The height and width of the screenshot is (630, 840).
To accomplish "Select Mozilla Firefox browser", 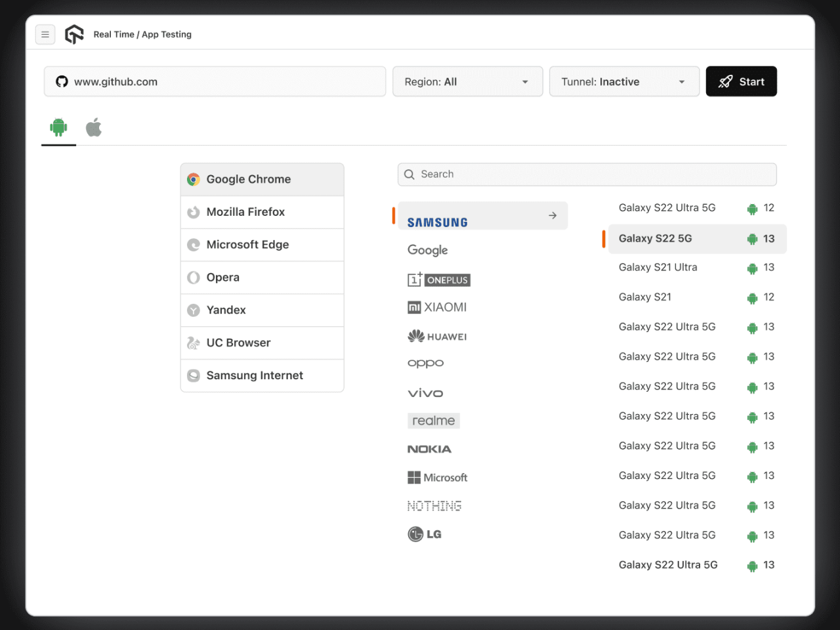I will (x=262, y=212).
